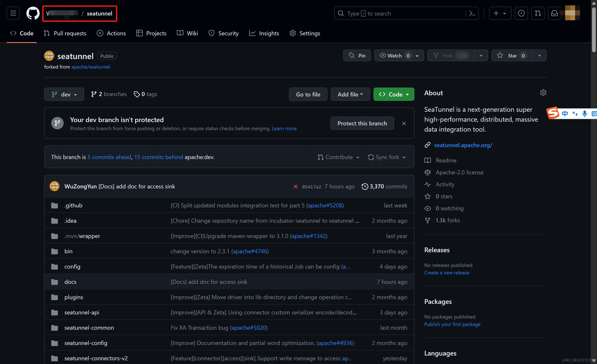Toggle Watch for this repository
The width and height of the screenshot is (597, 364).
pos(394,56)
